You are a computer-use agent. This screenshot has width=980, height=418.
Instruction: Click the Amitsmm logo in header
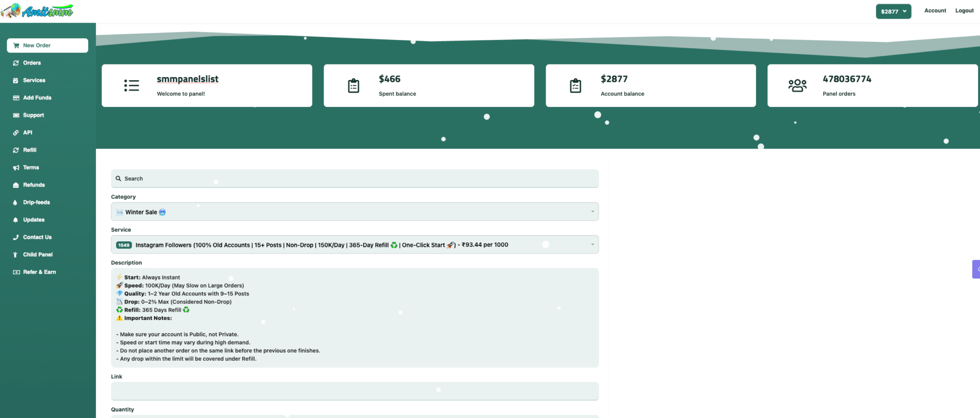[37, 11]
